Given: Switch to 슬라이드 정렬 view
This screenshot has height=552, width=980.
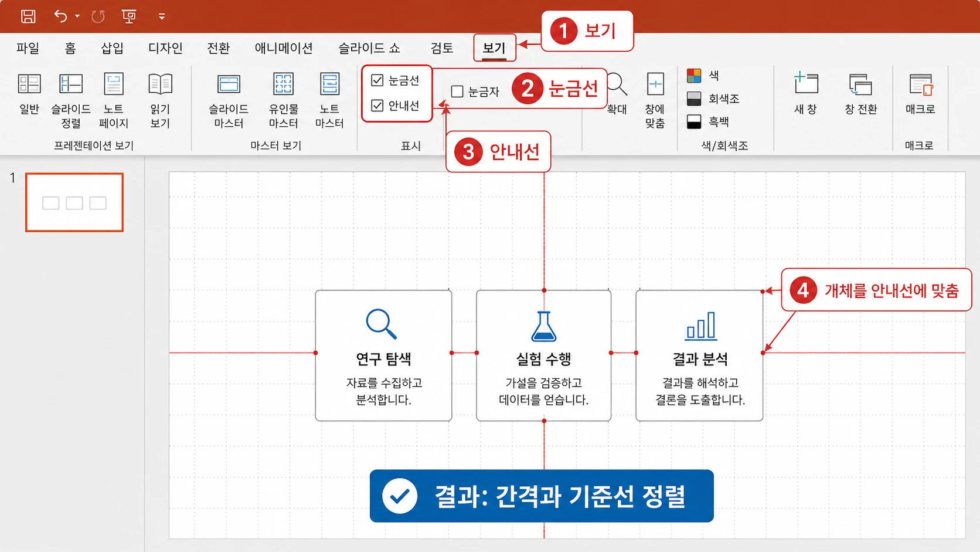Looking at the screenshot, I should point(71,100).
